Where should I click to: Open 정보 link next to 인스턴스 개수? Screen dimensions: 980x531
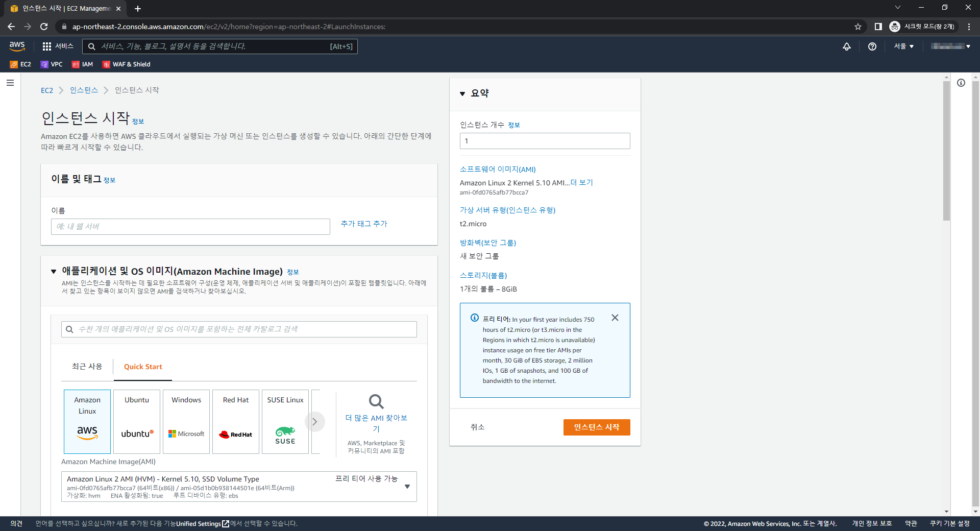pos(514,125)
